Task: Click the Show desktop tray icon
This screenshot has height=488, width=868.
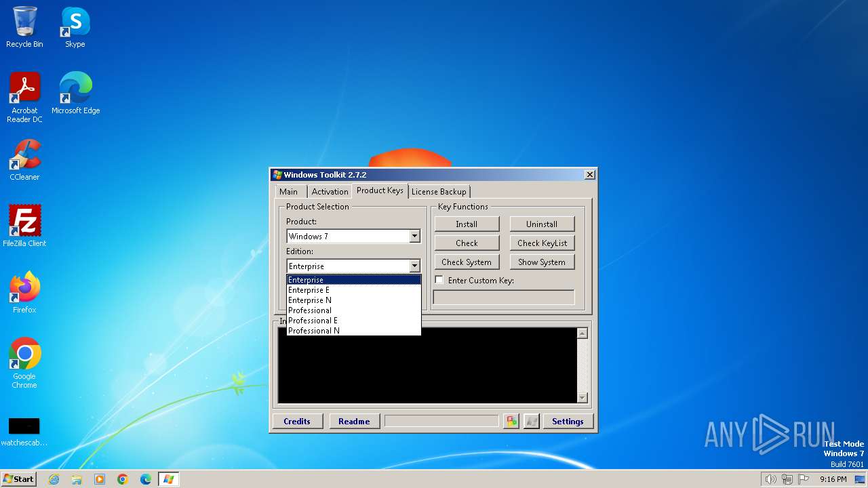Action: click(x=861, y=479)
